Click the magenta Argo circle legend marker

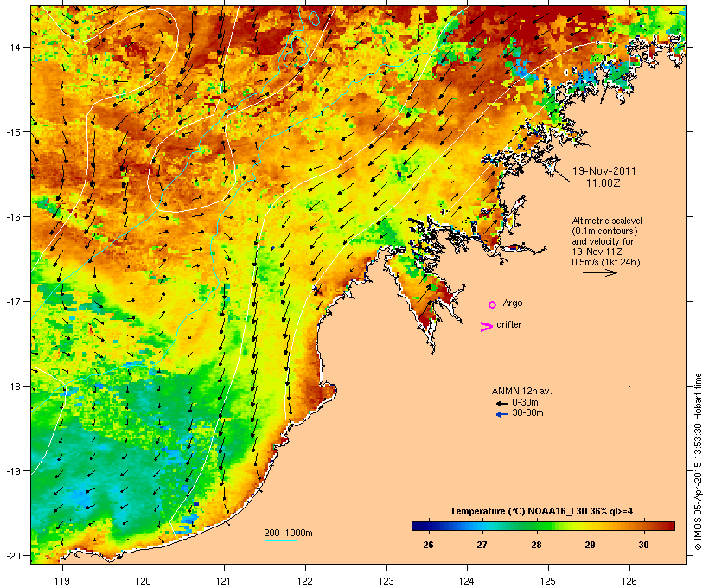[x=493, y=304]
